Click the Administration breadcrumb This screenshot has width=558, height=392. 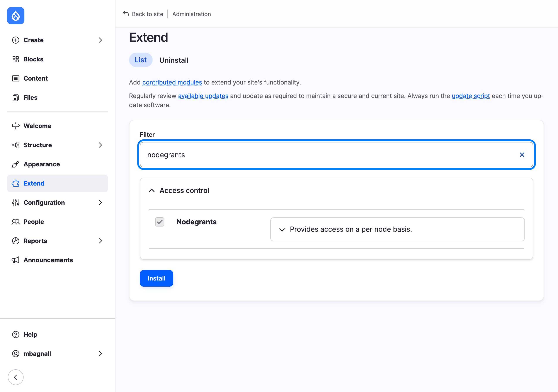point(192,14)
